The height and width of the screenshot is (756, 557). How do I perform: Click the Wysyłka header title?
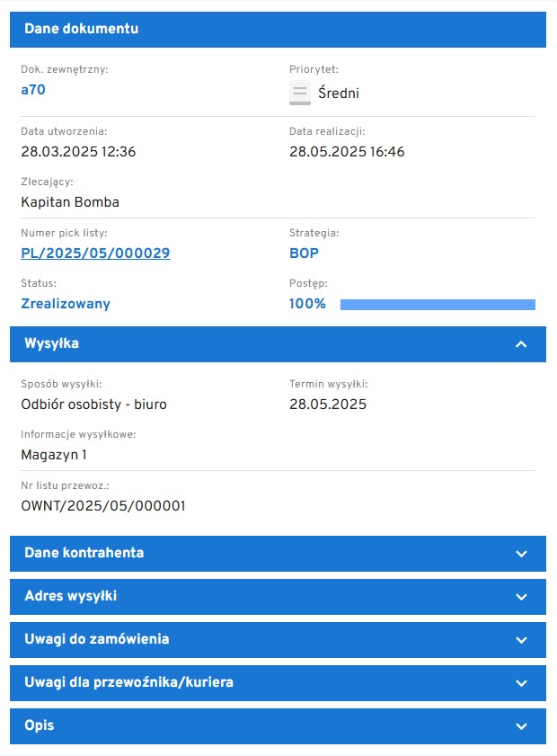[x=52, y=343]
